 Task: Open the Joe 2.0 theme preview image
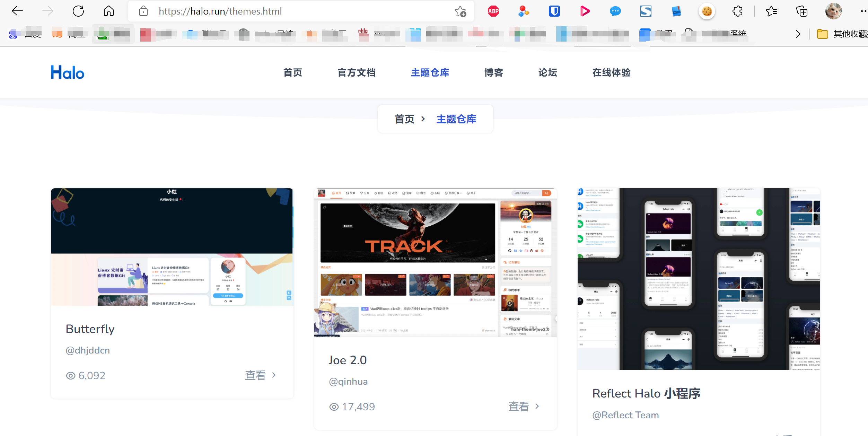pyautogui.click(x=435, y=262)
